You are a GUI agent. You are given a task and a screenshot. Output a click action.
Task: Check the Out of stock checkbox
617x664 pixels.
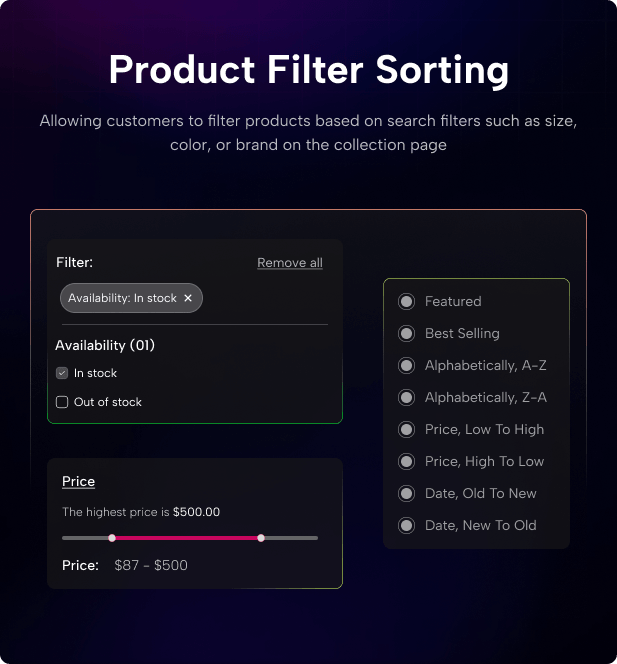tap(62, 402)
